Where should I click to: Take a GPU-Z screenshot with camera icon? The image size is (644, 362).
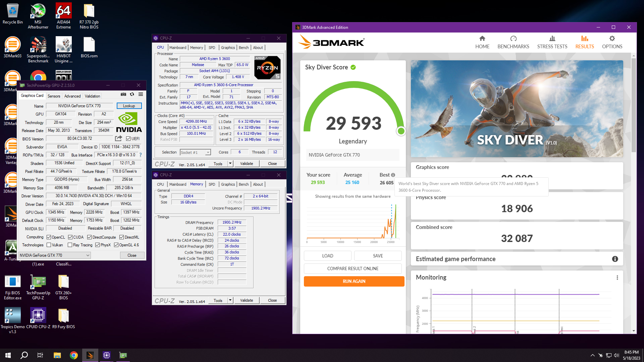click(x=123, y=95)
